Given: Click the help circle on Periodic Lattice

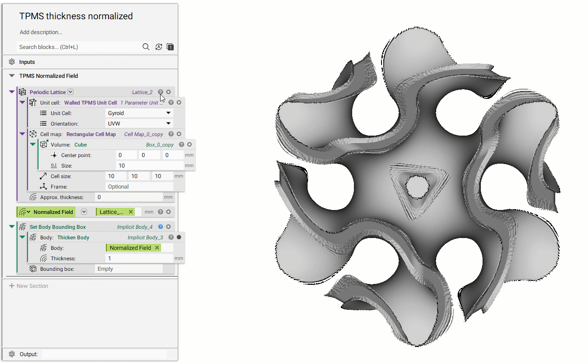Looking at the screenshot, I should pos(161,92).
